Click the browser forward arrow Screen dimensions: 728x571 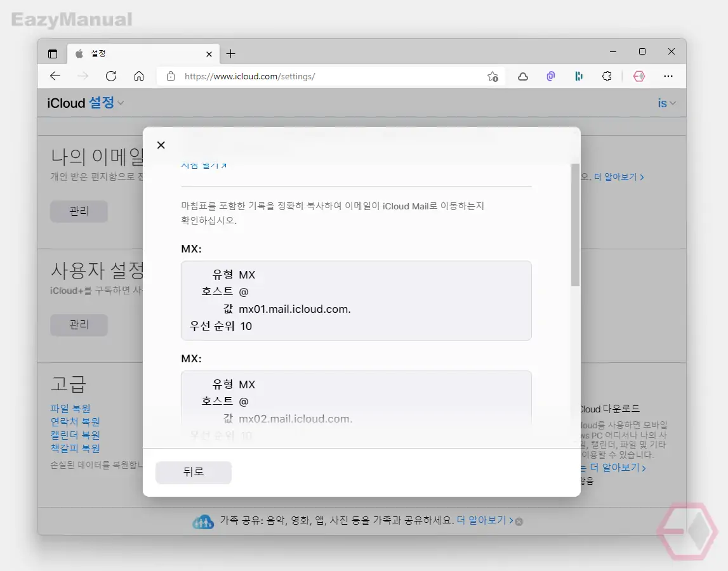click(83, 76)
